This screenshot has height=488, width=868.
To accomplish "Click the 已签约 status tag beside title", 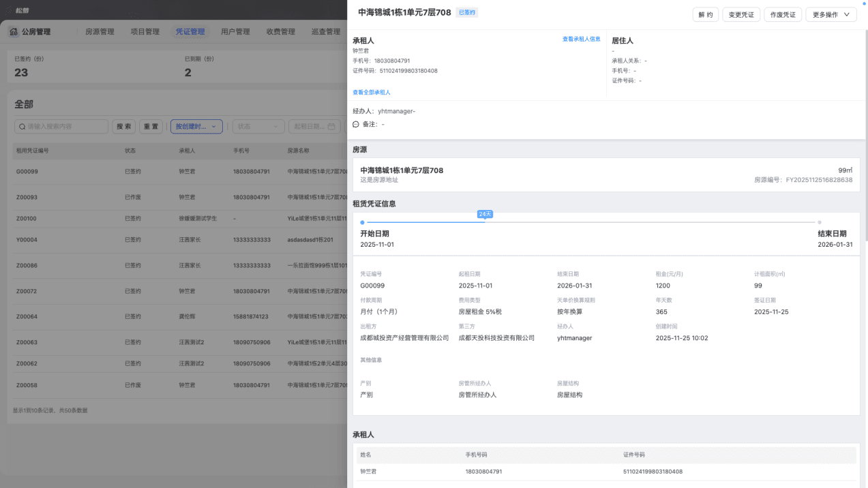I will (466, 12).
